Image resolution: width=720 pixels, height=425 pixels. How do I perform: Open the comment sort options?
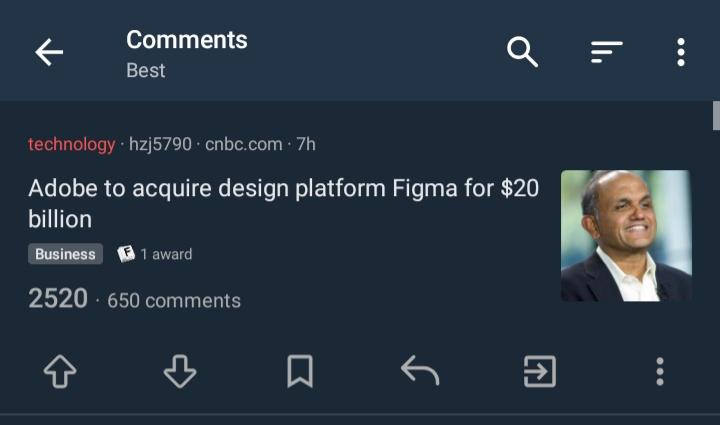pos(606,52)
